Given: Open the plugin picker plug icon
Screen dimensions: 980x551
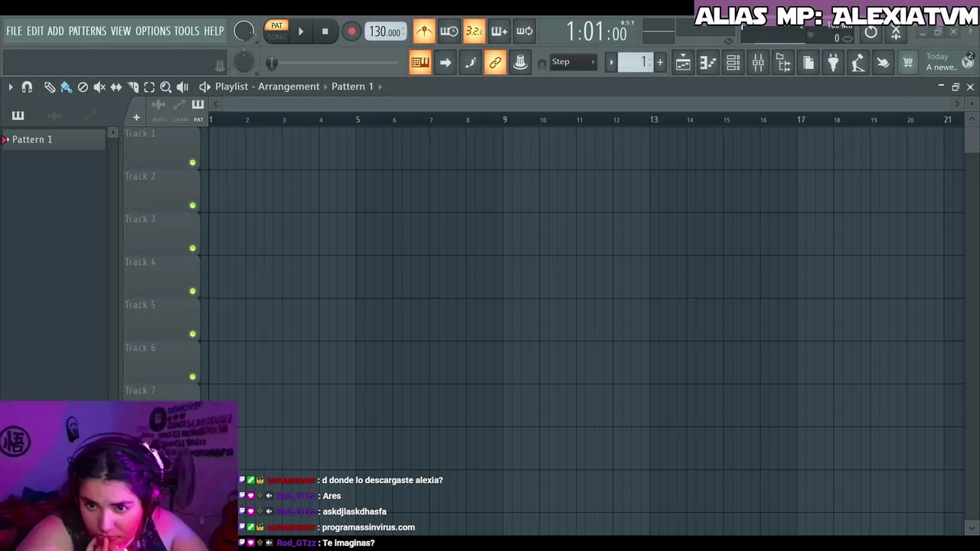Looking at the screenshot, I should 833,63.
